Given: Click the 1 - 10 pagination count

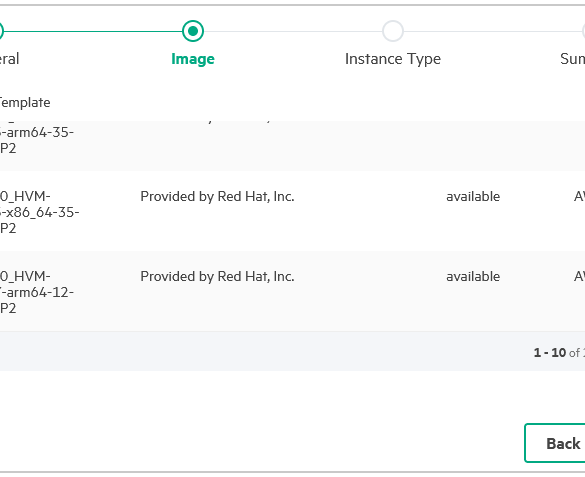Looking at the screenshot, I should [x=550, y=352].
